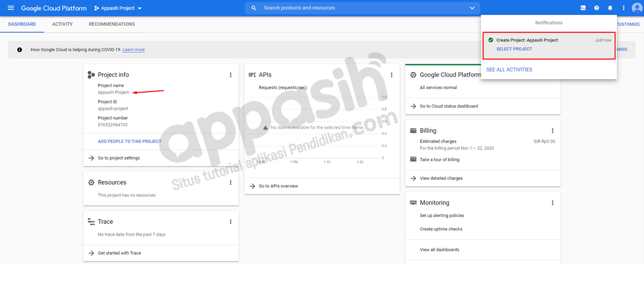
Task: Click the IDR Rp0.00 estimated charges value
Action: click(544, 141)
